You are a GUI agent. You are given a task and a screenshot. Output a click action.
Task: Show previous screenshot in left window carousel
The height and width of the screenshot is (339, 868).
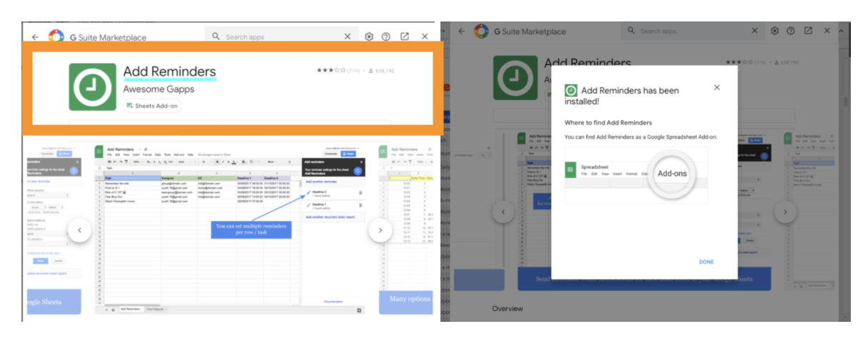(79, 230)
